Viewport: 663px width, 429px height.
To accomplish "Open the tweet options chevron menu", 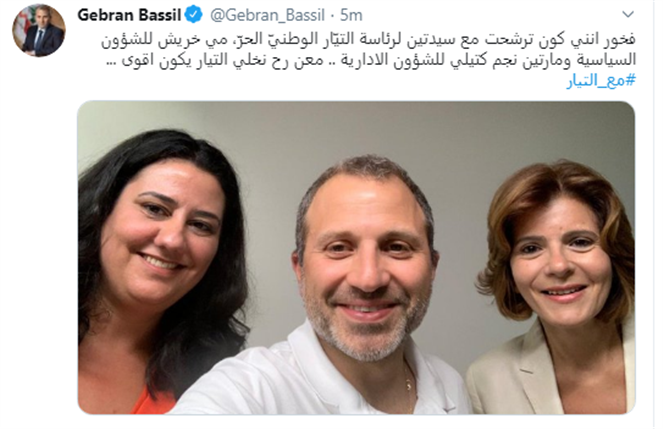I will pos(628,14).
